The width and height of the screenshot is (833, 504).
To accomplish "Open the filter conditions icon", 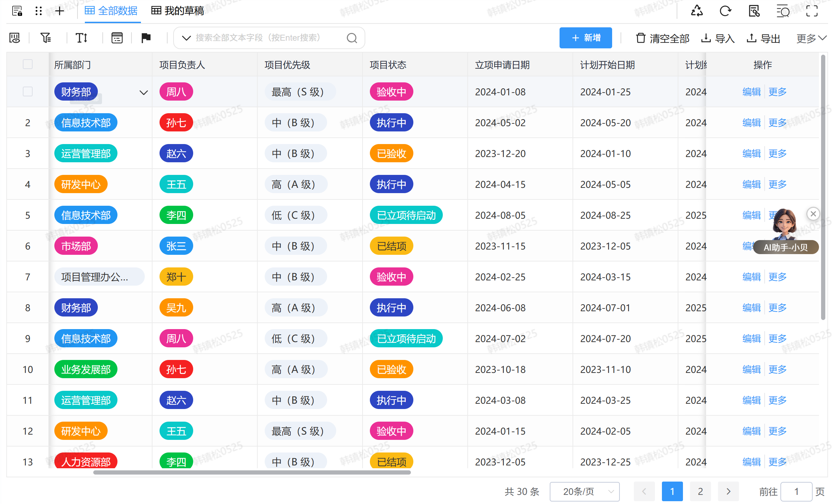I will tap(46, 38).
